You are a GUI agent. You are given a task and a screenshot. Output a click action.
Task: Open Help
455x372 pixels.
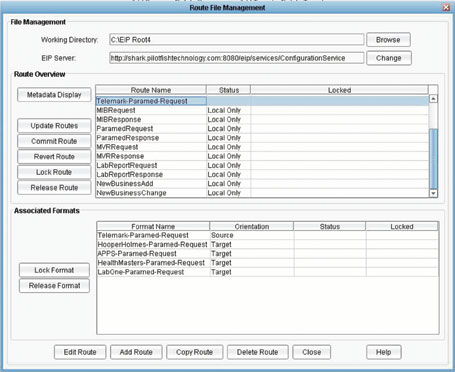coord(384,352)
